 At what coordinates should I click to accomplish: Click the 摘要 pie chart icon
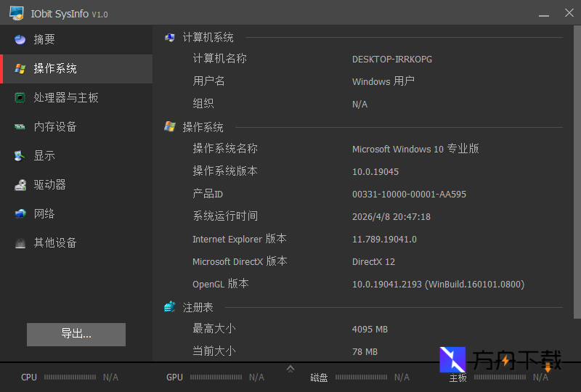20,39
